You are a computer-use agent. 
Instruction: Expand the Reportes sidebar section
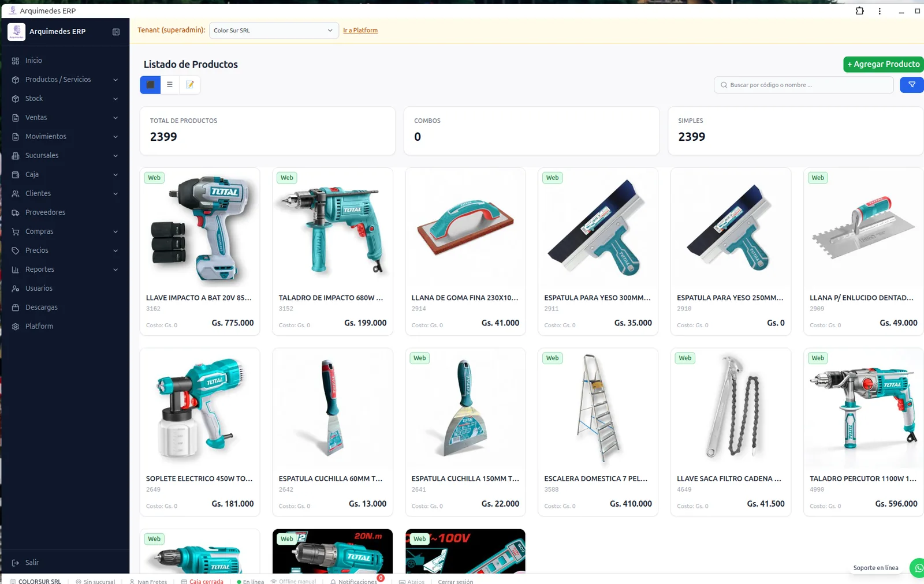65,269
